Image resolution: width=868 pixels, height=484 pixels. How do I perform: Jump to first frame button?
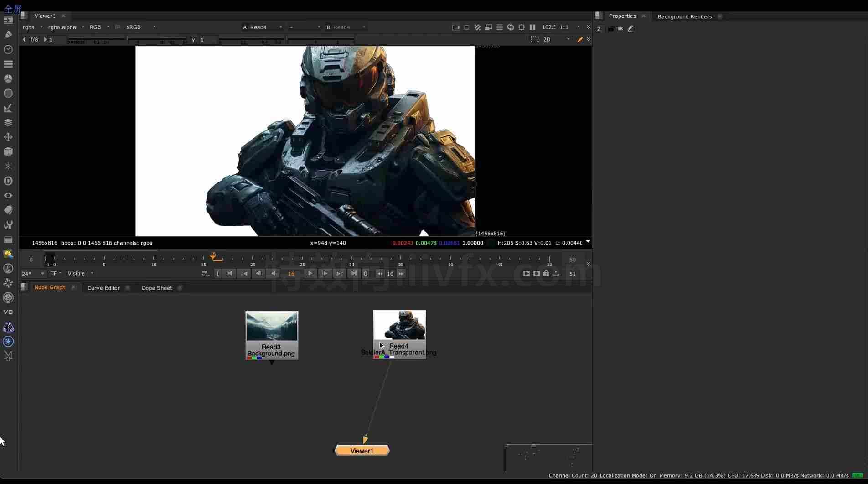pyautogui.click(x=229, y=274)
